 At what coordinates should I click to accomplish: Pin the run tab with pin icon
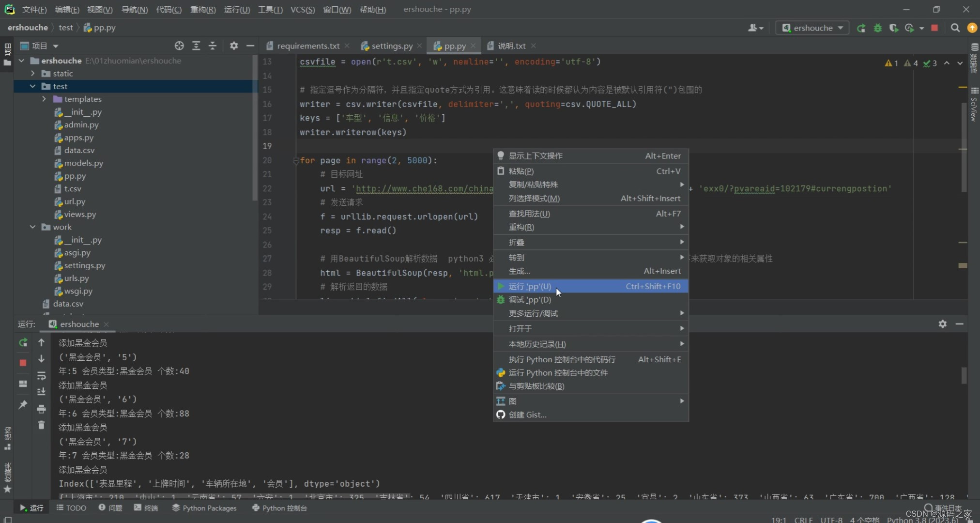click(x=23, y=404)
